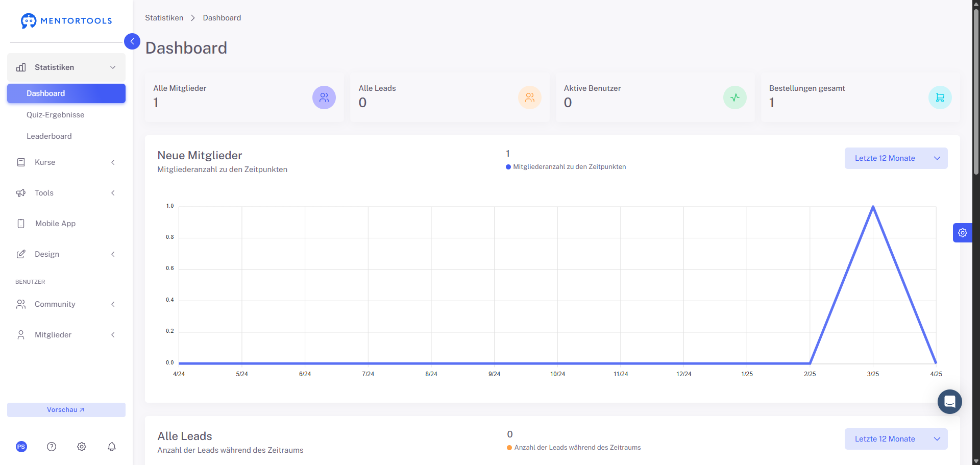Toggle Anzahl der Leads legend series
Image resolution: width=980 pixels, height=465 pixels.
574,448
